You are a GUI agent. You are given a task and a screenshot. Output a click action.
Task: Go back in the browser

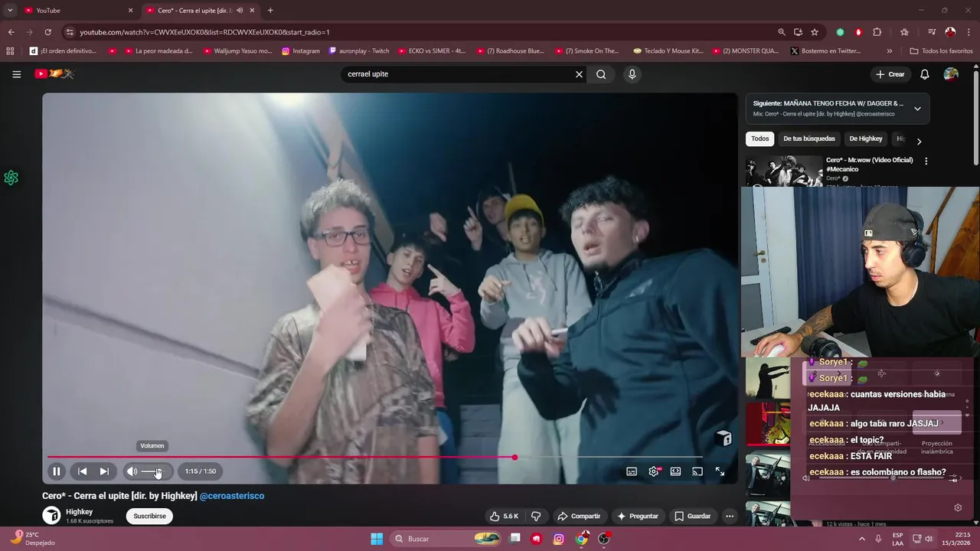(11, 32)
